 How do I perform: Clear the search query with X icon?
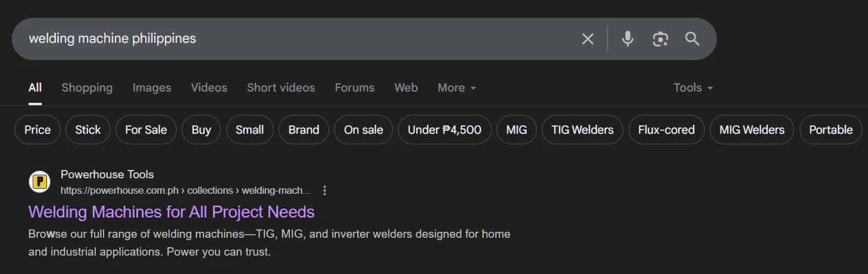click(x=588, y=39)
